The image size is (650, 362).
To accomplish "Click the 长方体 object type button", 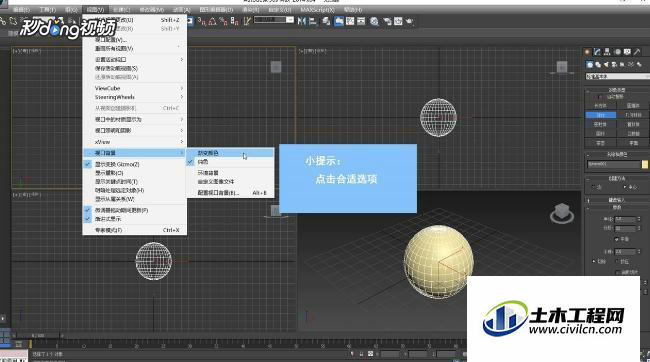I will (x=600, y=106).
